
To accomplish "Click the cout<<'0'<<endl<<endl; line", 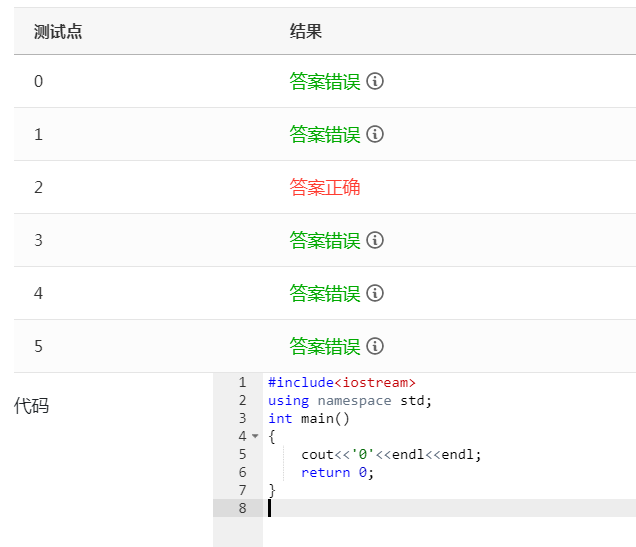I will pos(391,455).
